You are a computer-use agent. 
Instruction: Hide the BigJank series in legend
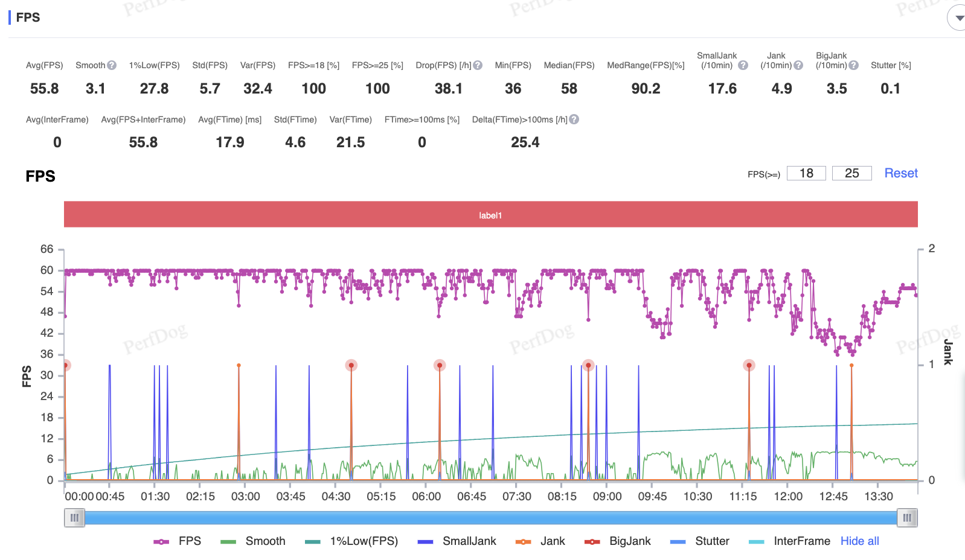coord(618,541)
